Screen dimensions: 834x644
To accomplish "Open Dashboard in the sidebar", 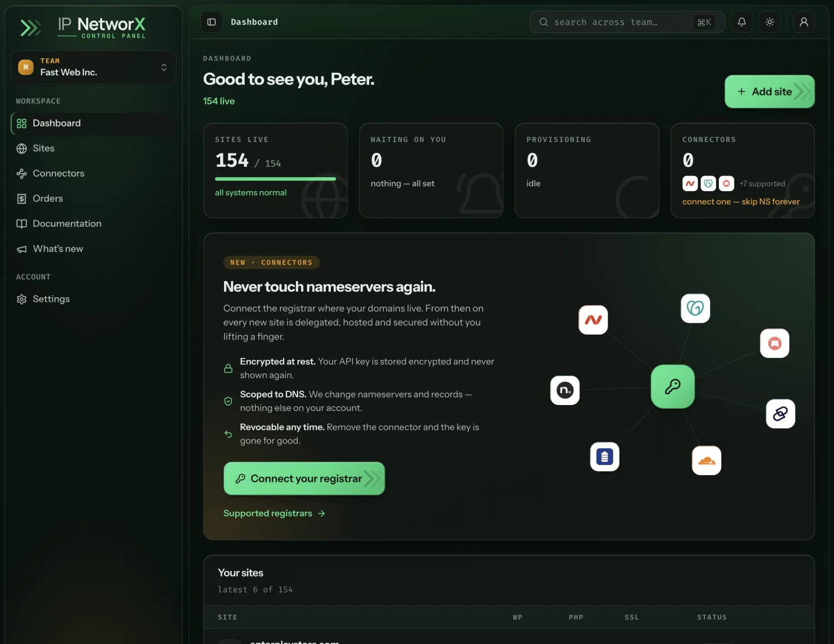I will tap(93, 123).
